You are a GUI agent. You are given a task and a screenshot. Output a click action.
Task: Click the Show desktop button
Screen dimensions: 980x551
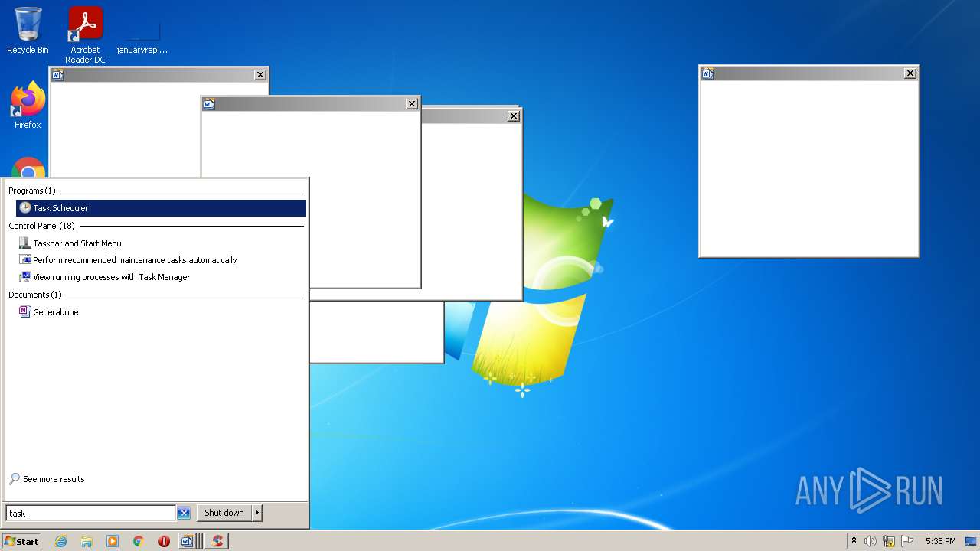(x=971, y=541)
